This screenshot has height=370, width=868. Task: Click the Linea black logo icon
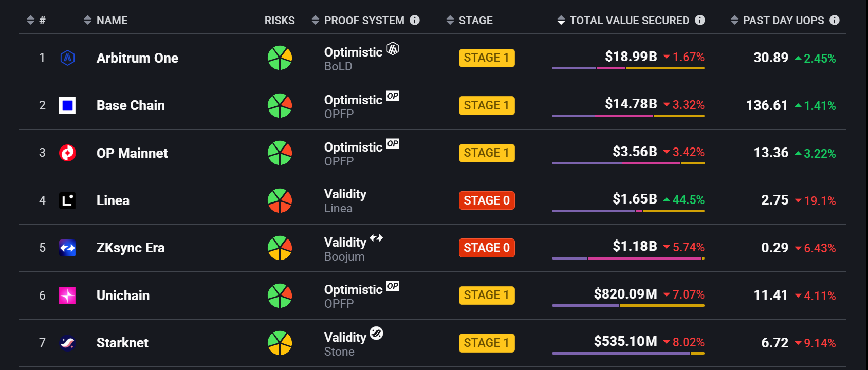click(67, 200)
